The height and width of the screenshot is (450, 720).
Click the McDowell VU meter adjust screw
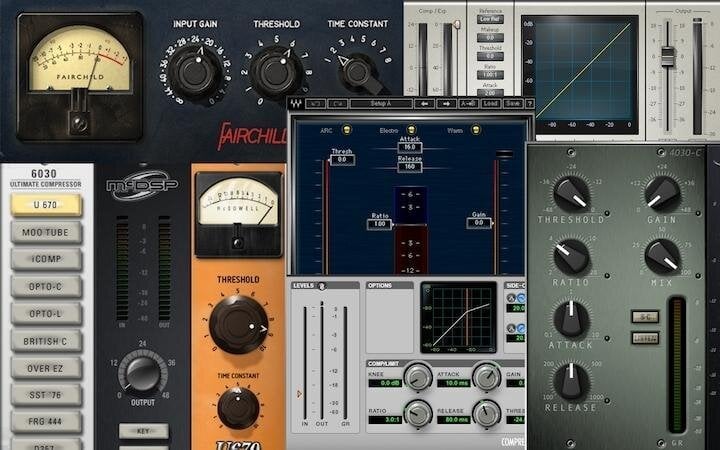click(237, 242)
